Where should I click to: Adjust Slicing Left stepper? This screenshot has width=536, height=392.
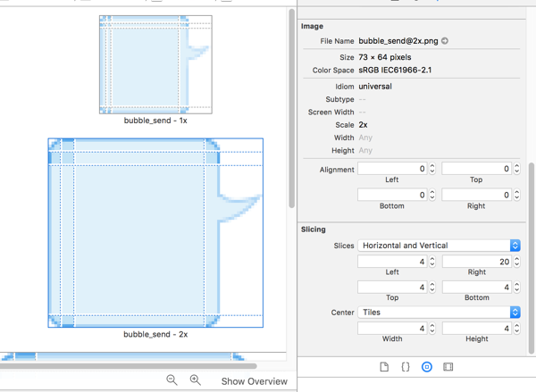pos(432,262)
